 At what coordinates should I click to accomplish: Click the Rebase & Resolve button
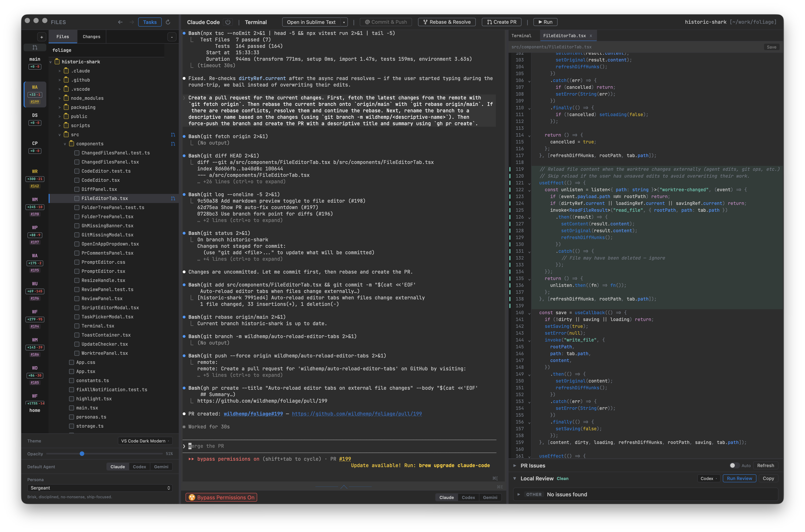pyautogui.click(x=447, y=22)
